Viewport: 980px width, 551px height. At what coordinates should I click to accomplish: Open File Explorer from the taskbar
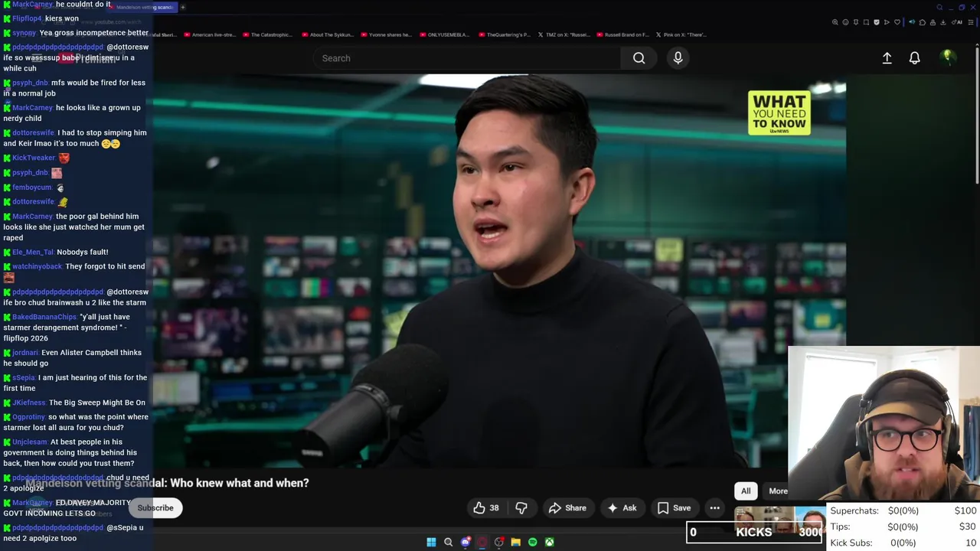515,542
